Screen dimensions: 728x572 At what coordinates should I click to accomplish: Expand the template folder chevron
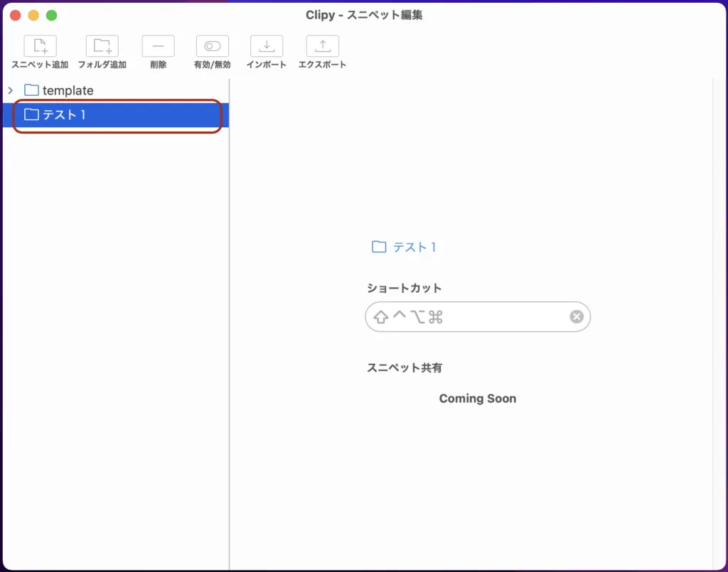click(11, 90)
